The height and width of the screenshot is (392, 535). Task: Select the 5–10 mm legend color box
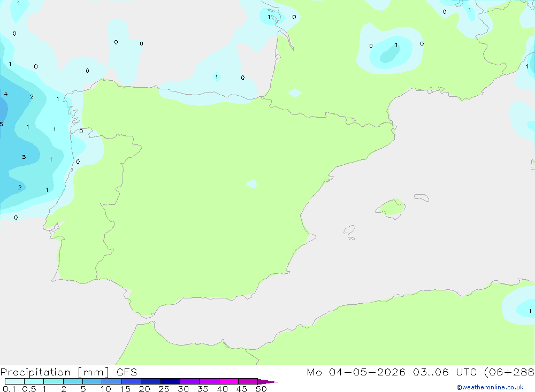93,381
